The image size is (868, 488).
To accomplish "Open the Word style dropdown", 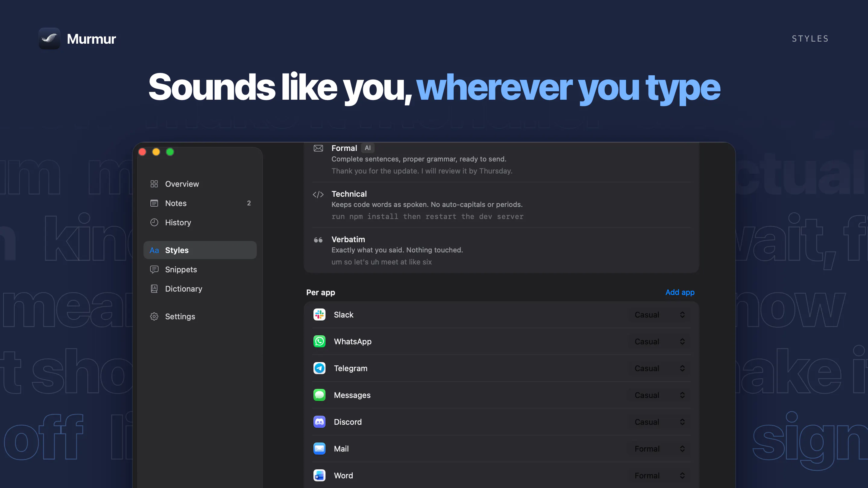I will [x=659, y=475].
